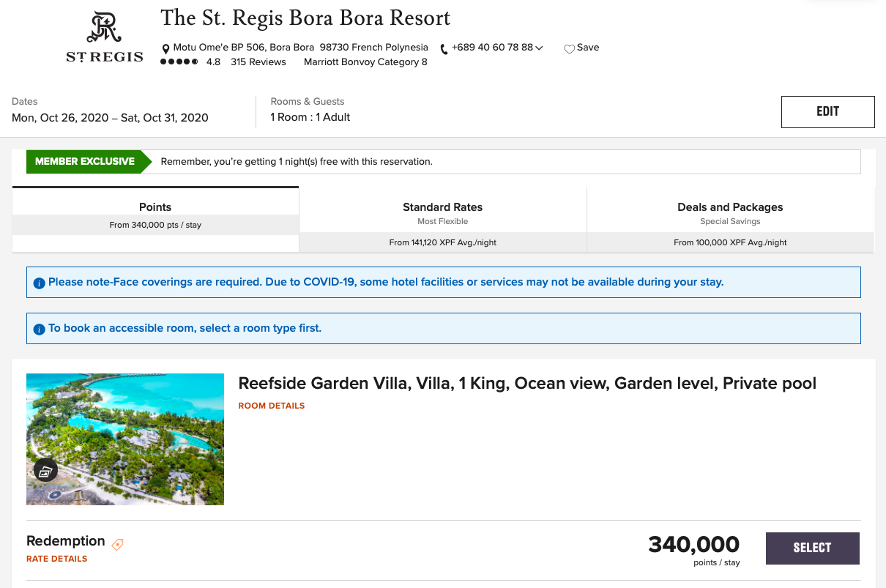Open the RATE DETAILS link

point(57,559)
